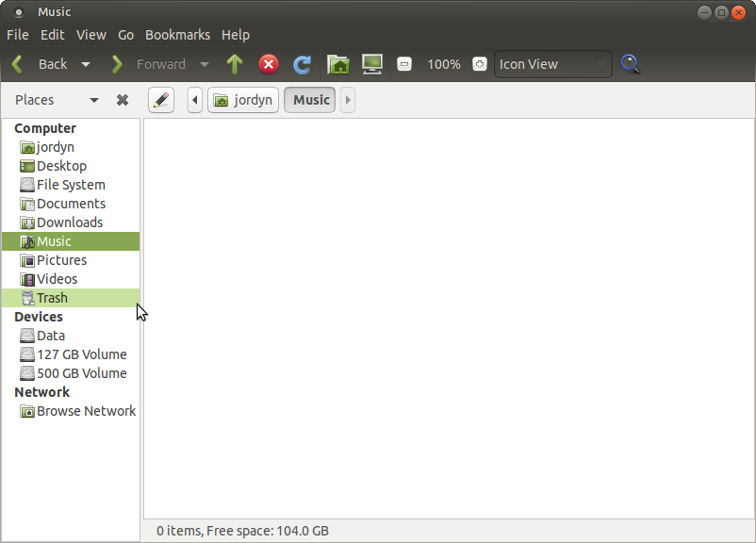
Task: Close the Places sidebar pane
Action: click(x=123, y=100)
